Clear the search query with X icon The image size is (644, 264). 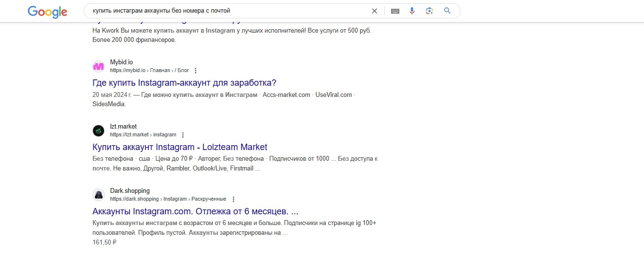(x=375, y=11)
